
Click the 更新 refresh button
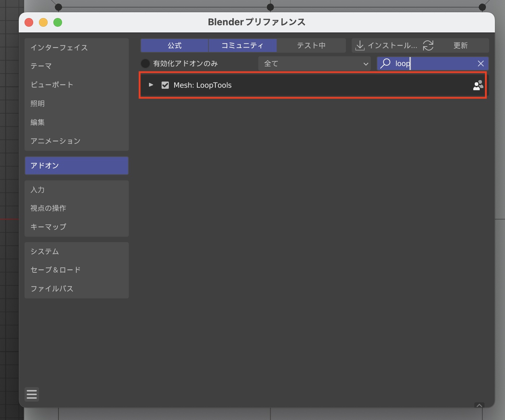pyautogui.click(x=461, y=45)
